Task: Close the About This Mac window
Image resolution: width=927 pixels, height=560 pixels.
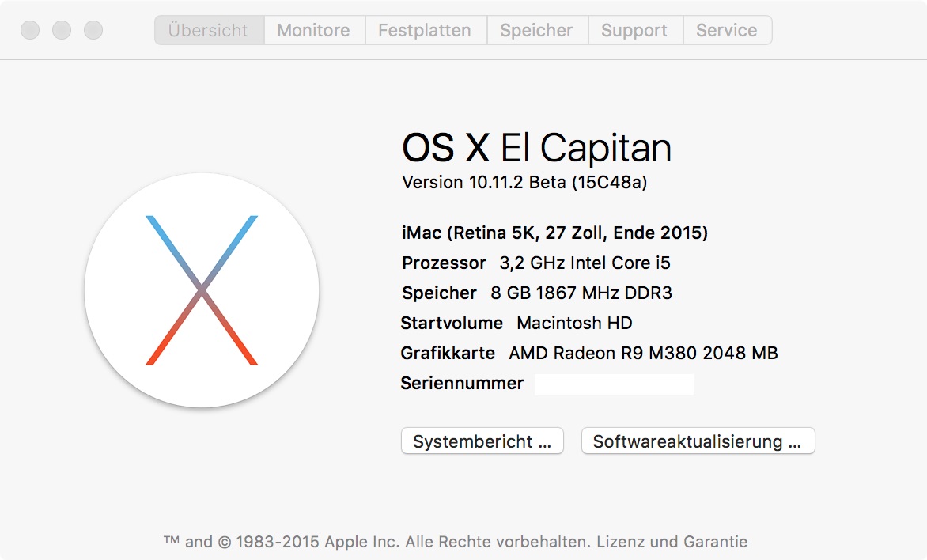Action: (30, 31)
